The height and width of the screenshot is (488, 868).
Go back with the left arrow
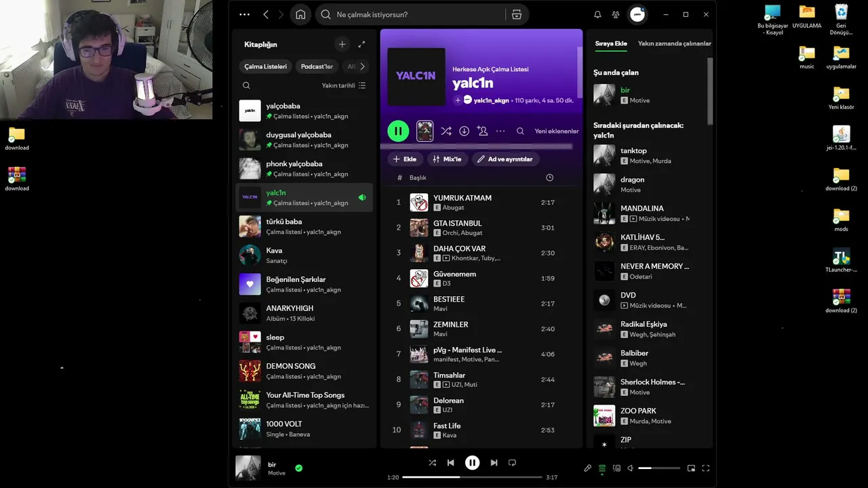(266, 14)
